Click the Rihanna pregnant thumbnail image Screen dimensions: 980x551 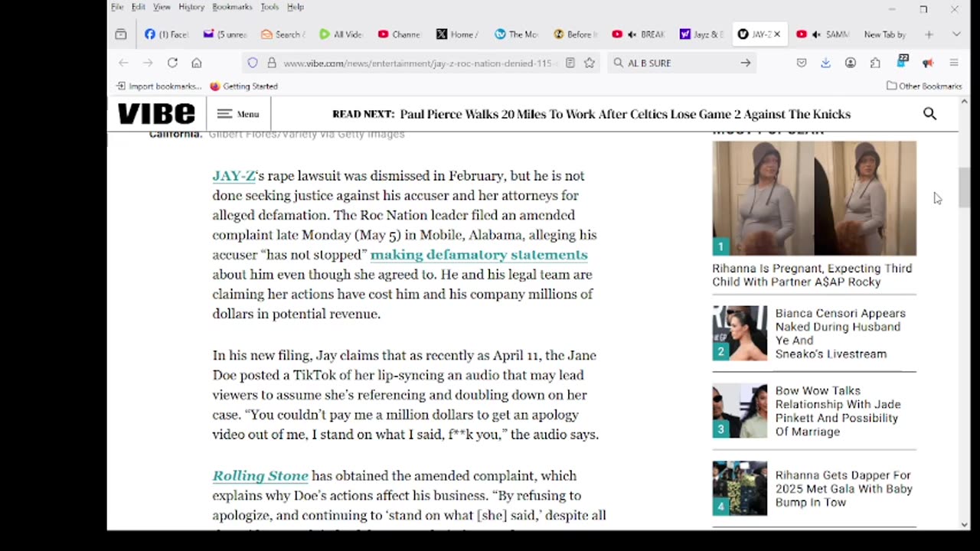tap(814, 198)
